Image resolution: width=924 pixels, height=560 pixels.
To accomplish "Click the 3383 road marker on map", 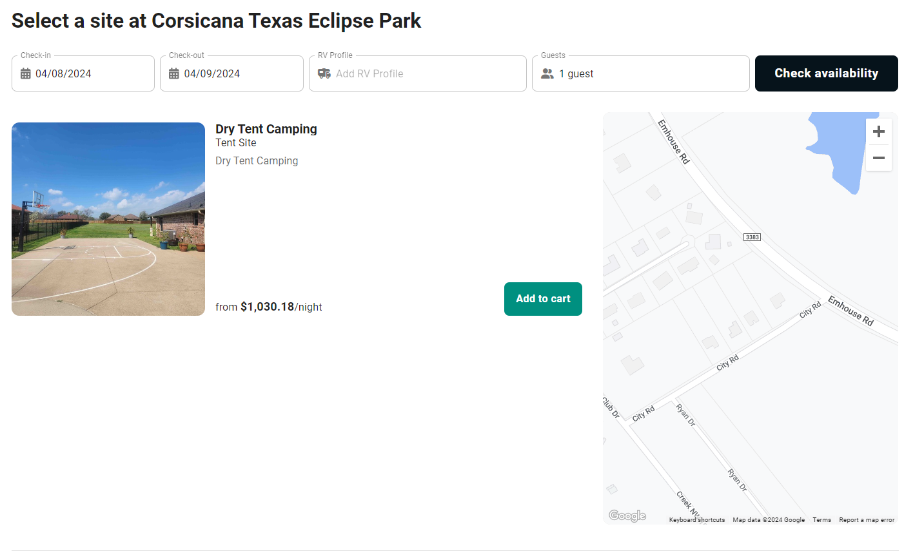I will pos(752,237).
